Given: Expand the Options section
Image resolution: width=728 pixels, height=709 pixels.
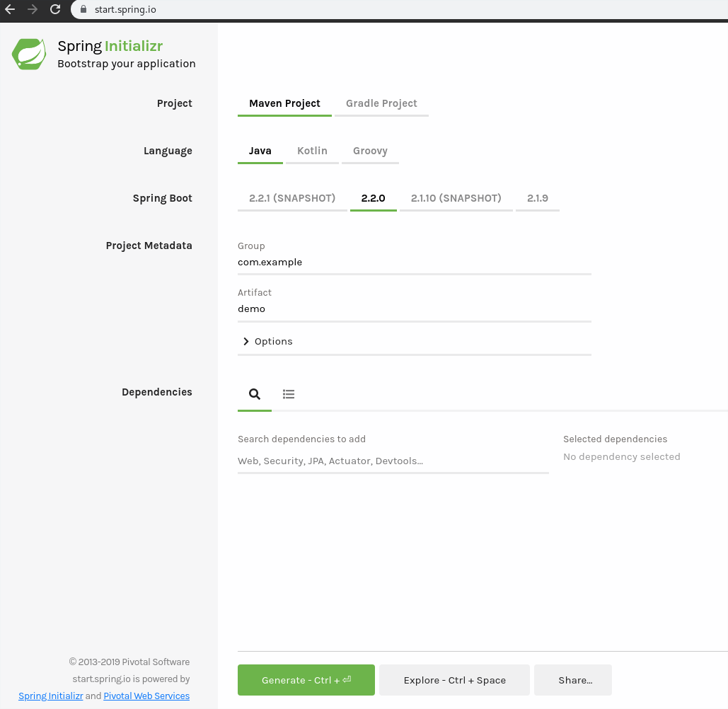Looking at the screenshot, I should tap(267, 341).
